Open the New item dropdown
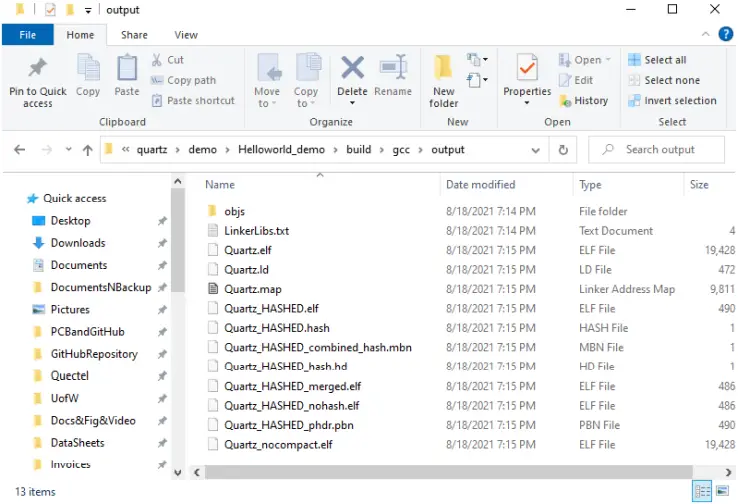The width and height of the screenshot is (740, 504). (477, 59)
